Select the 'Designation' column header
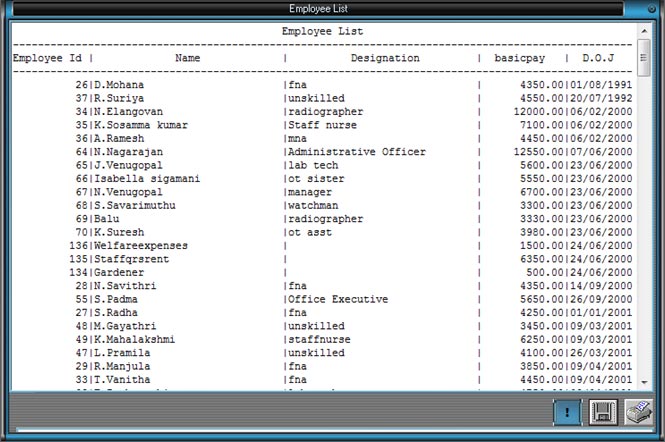Viewport: 665px width, 442px height. click(385, 58)
